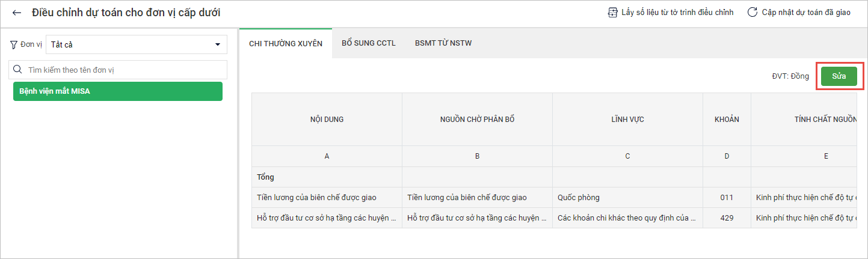Click the LĨNH VỰC column header

(x=627, y=119)
